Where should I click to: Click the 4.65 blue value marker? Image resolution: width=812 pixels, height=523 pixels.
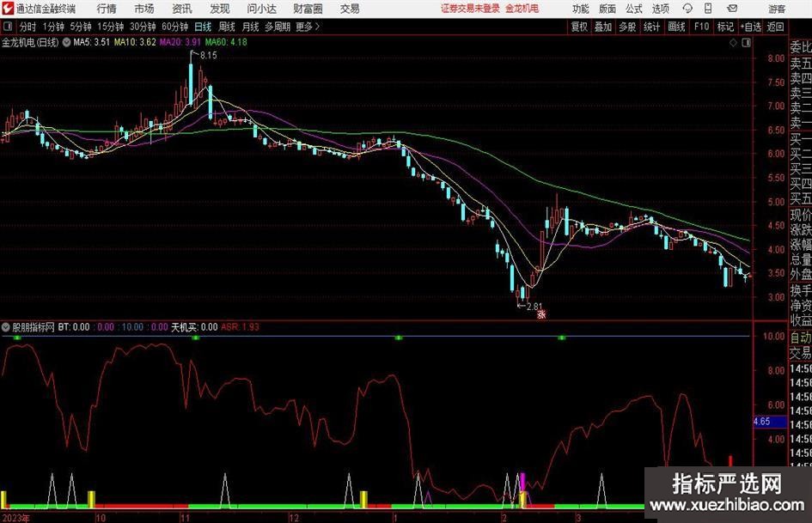[768, 422]
